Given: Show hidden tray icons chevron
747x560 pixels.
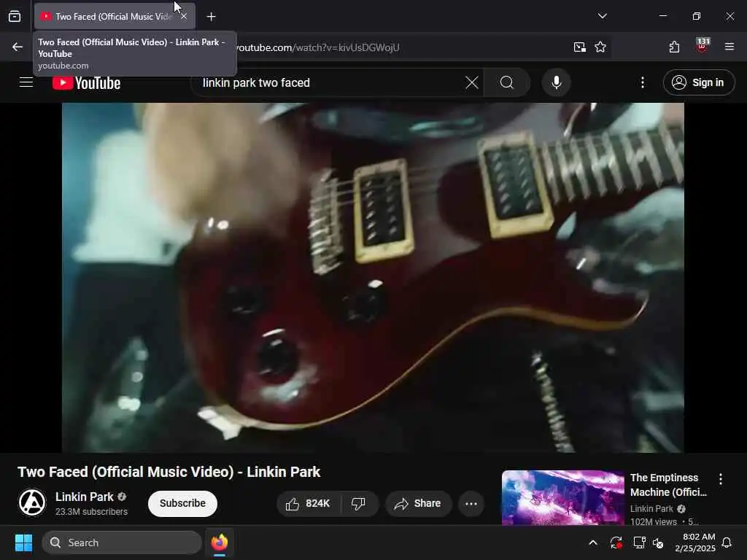Looking at the screenshot, I should 593,542.
